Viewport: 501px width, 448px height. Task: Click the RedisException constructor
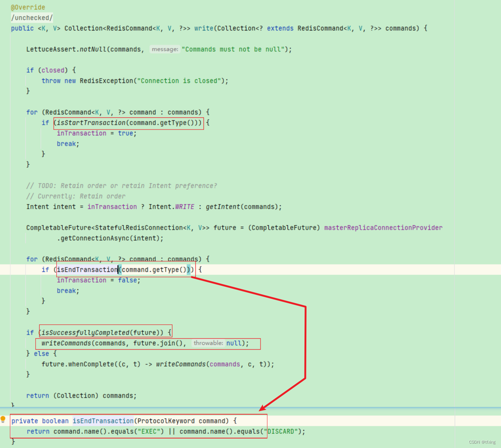tap(107, 81)
